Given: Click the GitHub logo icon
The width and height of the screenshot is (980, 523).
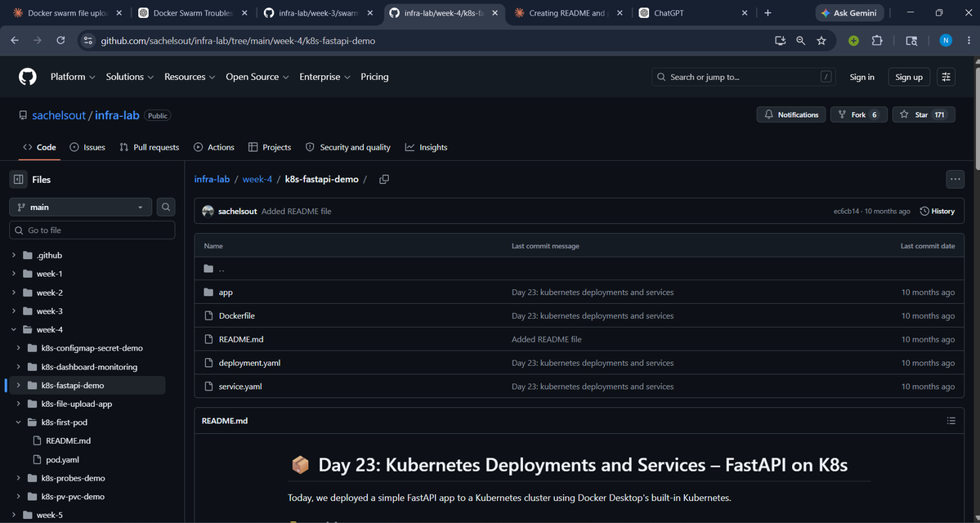Looking at the screenshot, I should click(x=28, y=77).
